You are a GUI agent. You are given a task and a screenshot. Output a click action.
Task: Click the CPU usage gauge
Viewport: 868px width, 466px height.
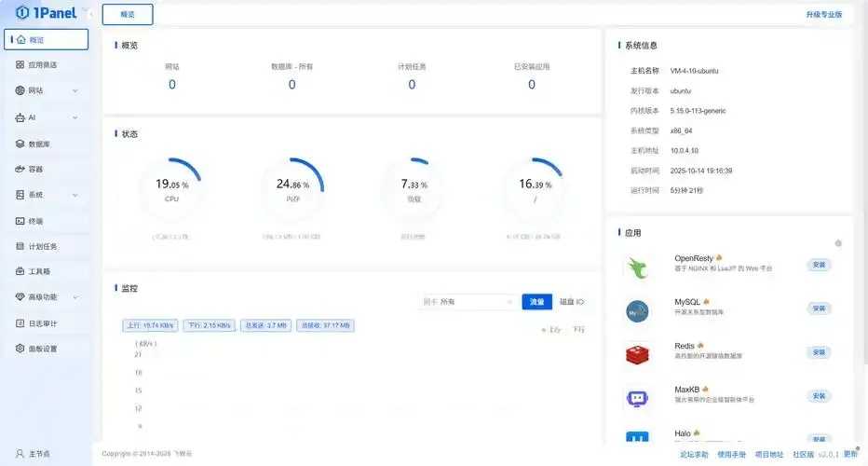171,188
